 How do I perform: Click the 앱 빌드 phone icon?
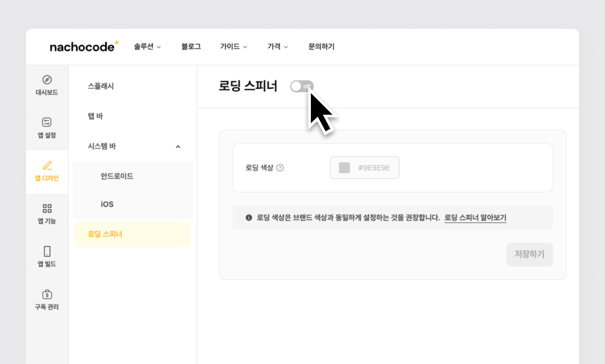point(47,251)
